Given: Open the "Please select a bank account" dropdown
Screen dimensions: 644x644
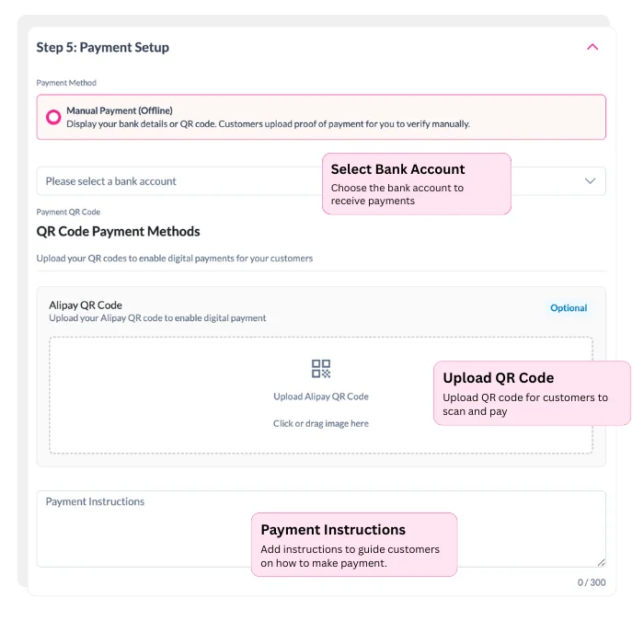Looking at the screenshot, I should [x=175, y=181].
